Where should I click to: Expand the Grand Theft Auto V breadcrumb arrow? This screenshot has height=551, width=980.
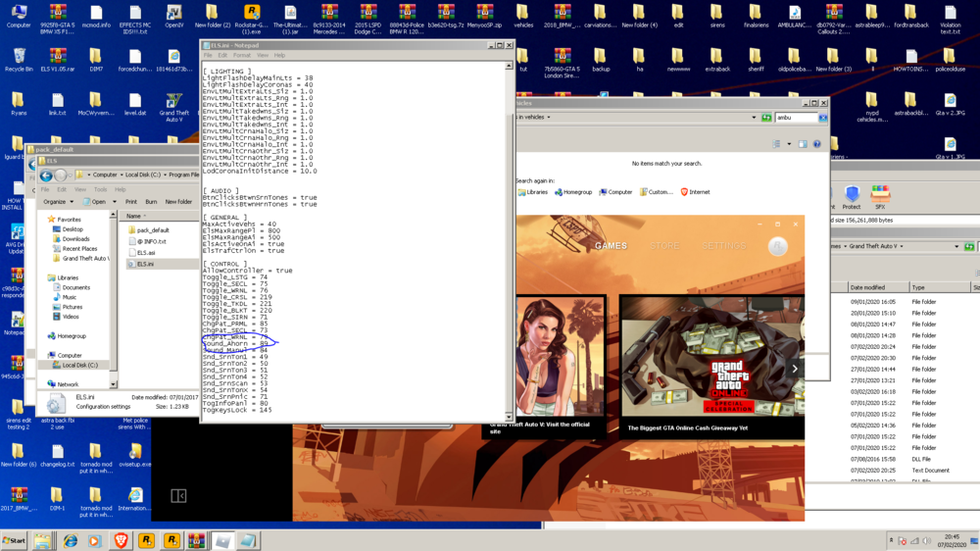tap(902, 246)
